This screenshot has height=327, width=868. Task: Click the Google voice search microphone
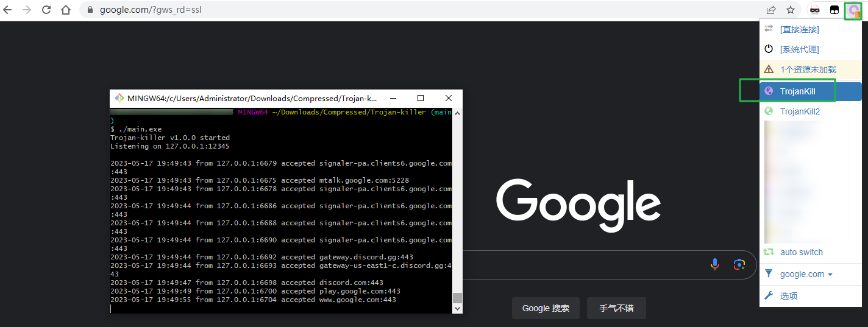tap(715, 264)
